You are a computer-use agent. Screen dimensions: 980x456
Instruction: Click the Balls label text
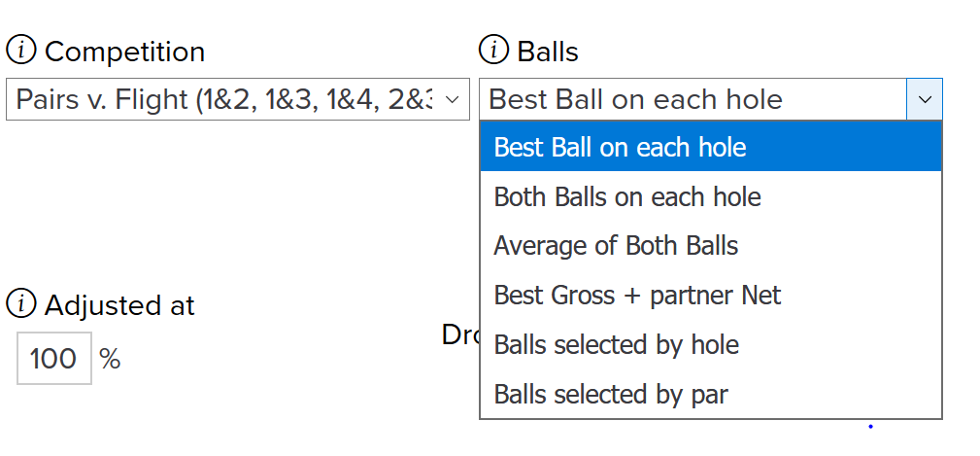click(548, 52)
